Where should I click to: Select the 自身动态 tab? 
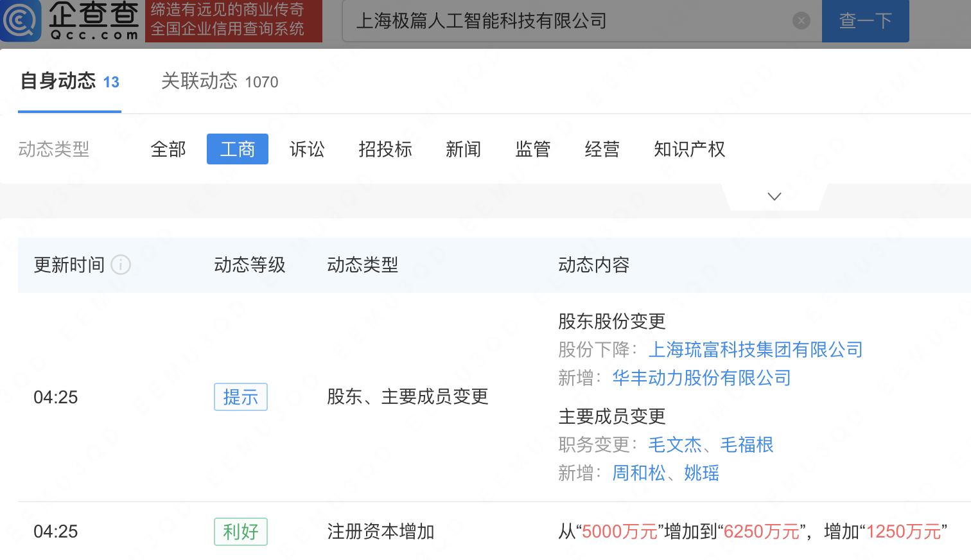59,82
